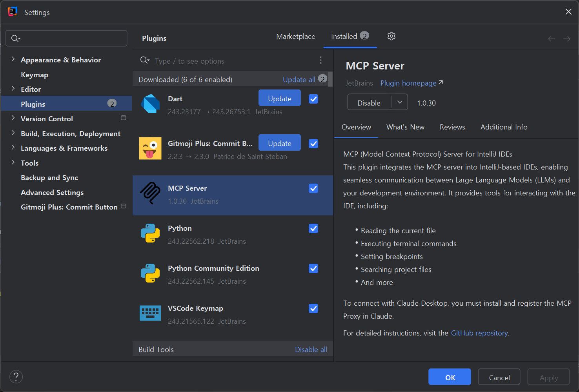This screenshot has height=392, width=579.
Task: Click the Cancel button
Action: click(499, 377)
